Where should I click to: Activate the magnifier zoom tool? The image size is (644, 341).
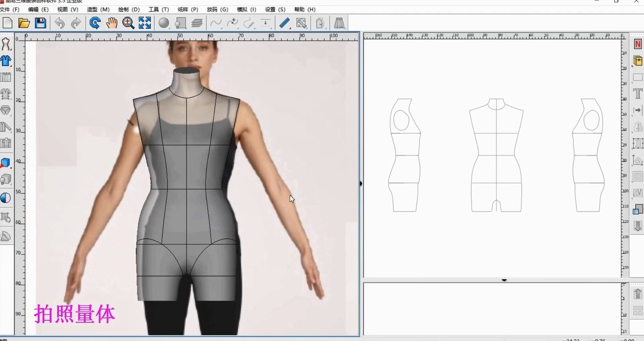click(x=128, y=23)
